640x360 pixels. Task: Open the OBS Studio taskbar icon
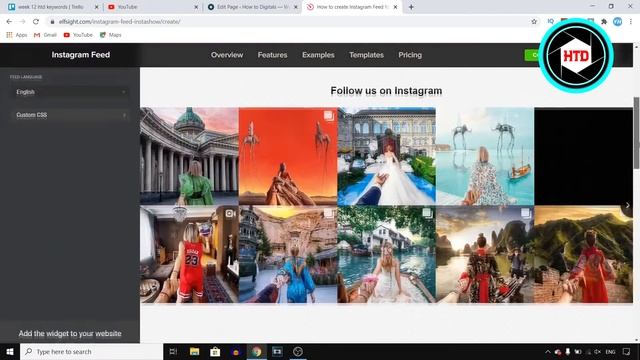point(298,351)
